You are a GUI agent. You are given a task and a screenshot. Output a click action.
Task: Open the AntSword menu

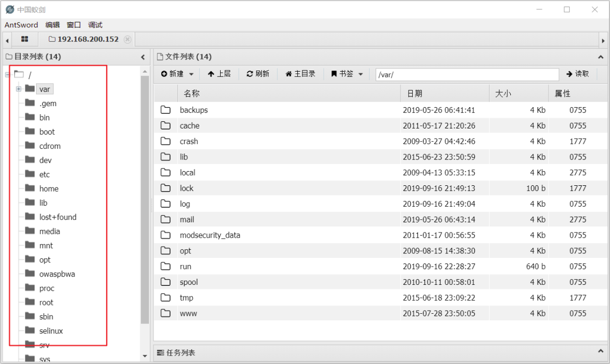click(21, 25)
